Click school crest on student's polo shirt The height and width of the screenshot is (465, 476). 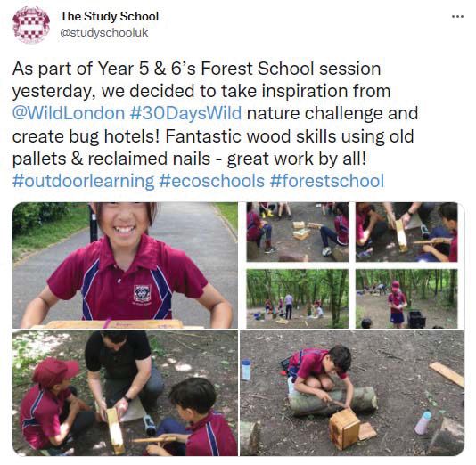pyautogui.click(x=143, y=293)
